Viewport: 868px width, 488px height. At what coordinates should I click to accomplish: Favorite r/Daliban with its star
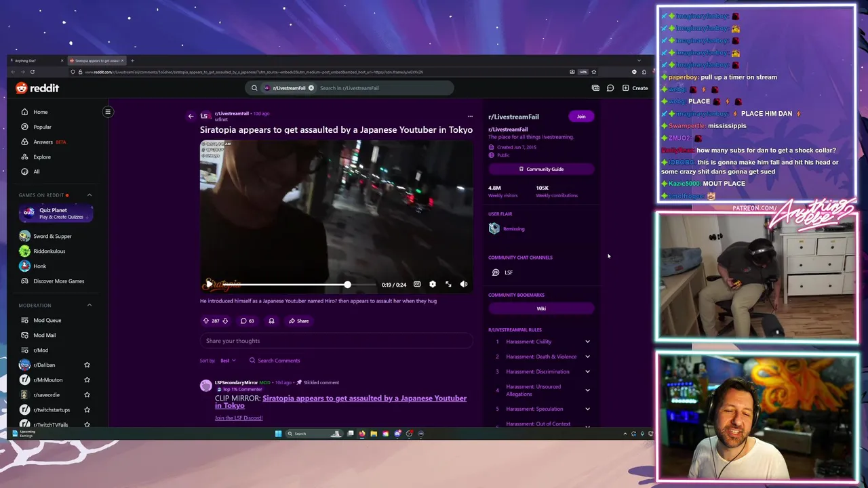point(87,365)
